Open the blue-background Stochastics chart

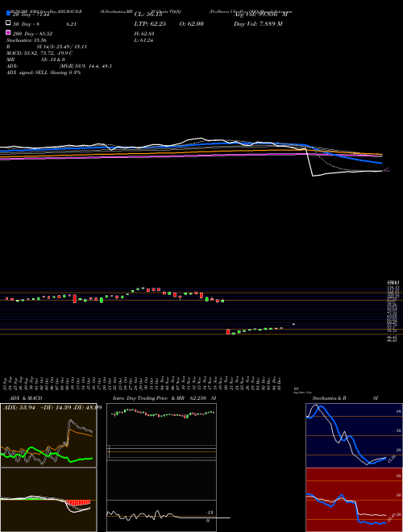click(x=354, y=435)
